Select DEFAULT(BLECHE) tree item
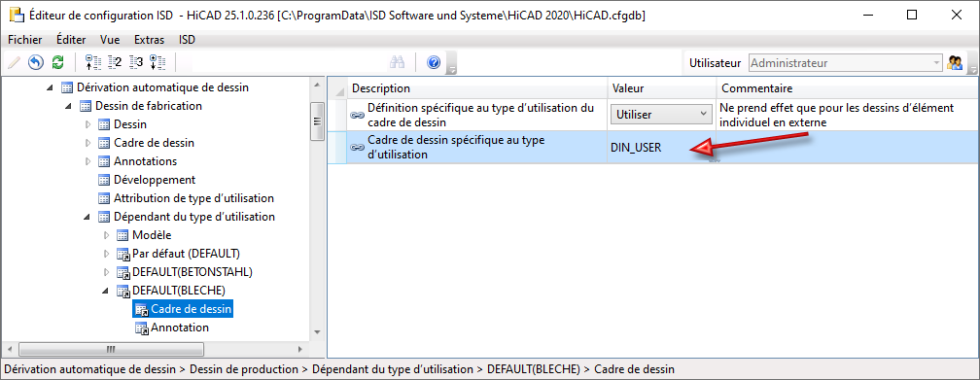 tap(179, 291)
